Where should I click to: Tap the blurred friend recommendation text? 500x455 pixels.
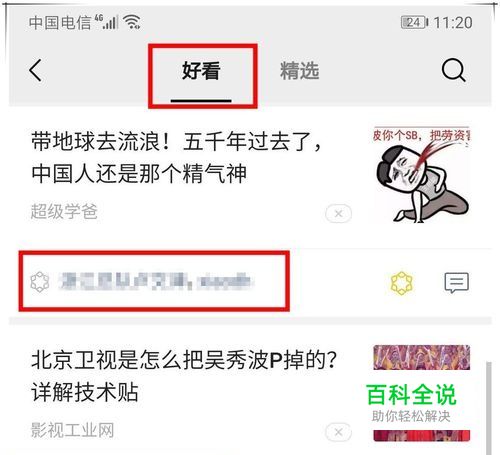[155, 282]
